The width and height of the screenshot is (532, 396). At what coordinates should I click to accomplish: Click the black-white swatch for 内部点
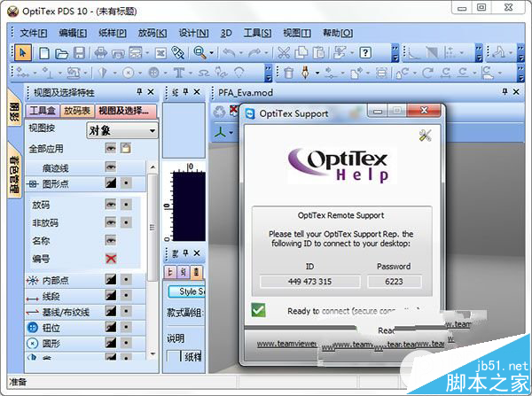click(111, 279)
